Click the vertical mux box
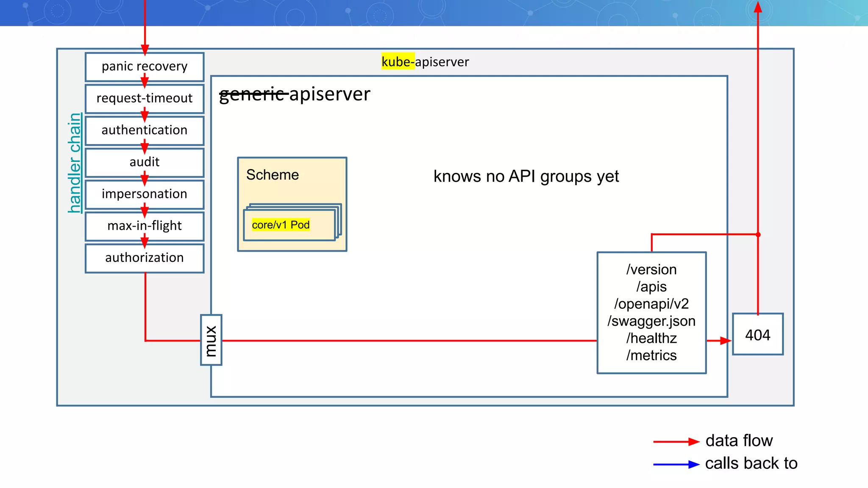Screen dimensions: 868x488 [211, 340]
